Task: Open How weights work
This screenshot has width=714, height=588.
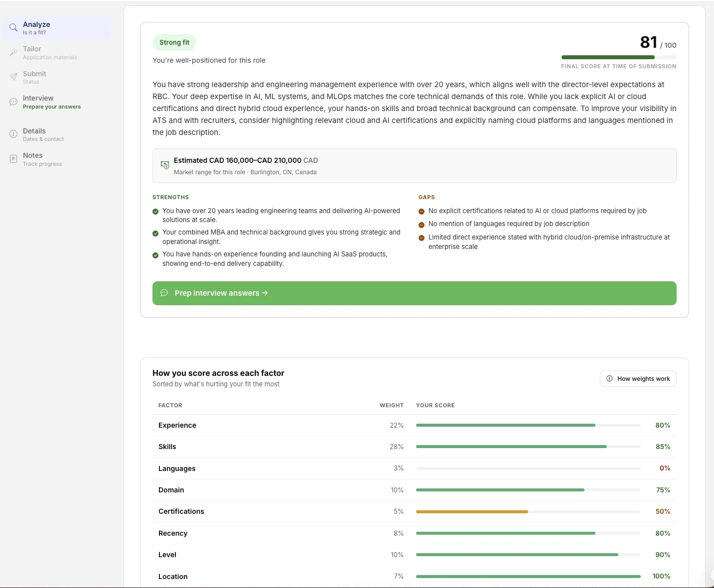Action: [x=638, y=379]
